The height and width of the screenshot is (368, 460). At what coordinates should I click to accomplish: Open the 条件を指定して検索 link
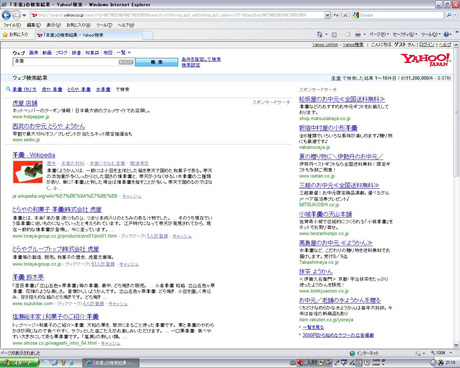(201, 59)
